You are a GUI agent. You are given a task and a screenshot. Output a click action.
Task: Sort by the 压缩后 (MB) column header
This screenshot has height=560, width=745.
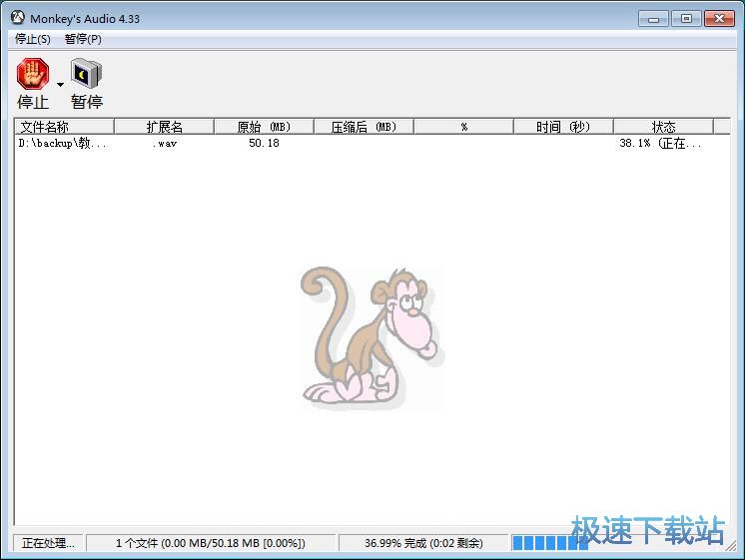(x=364, y=127)
